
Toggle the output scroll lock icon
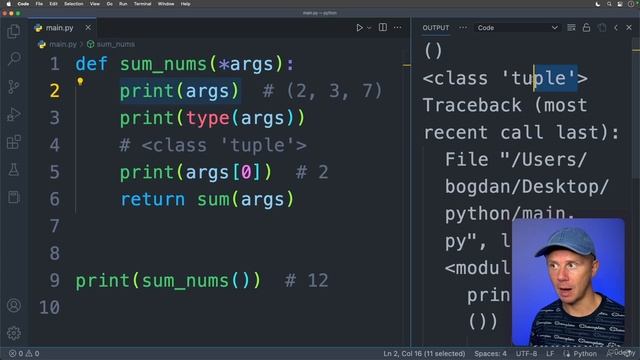click(587, 28)
